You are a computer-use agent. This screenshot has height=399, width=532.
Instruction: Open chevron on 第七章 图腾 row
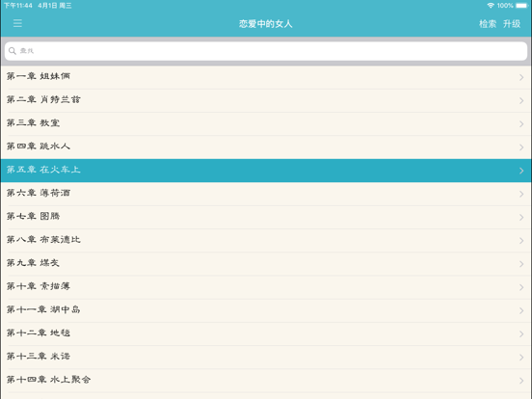(521, 217)
